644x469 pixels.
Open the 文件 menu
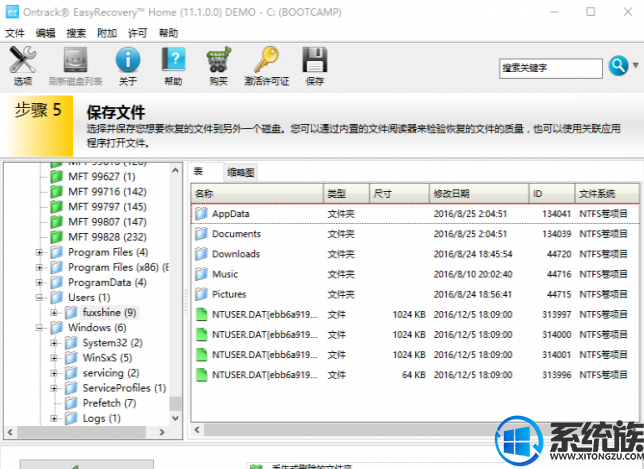[x=15, y=33]
